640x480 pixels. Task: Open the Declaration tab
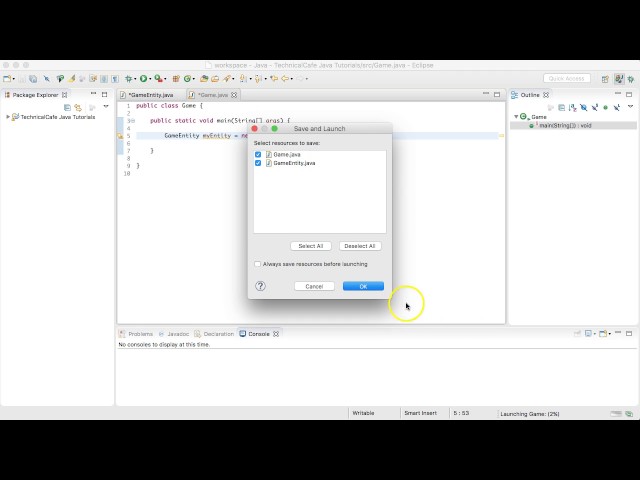[214, 334]
